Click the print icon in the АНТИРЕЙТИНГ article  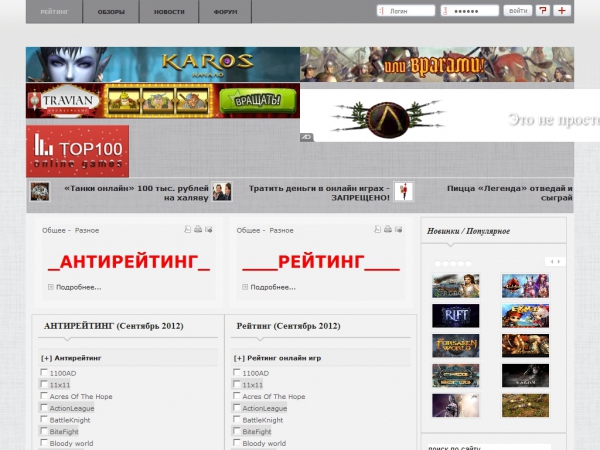pos(198,229)
